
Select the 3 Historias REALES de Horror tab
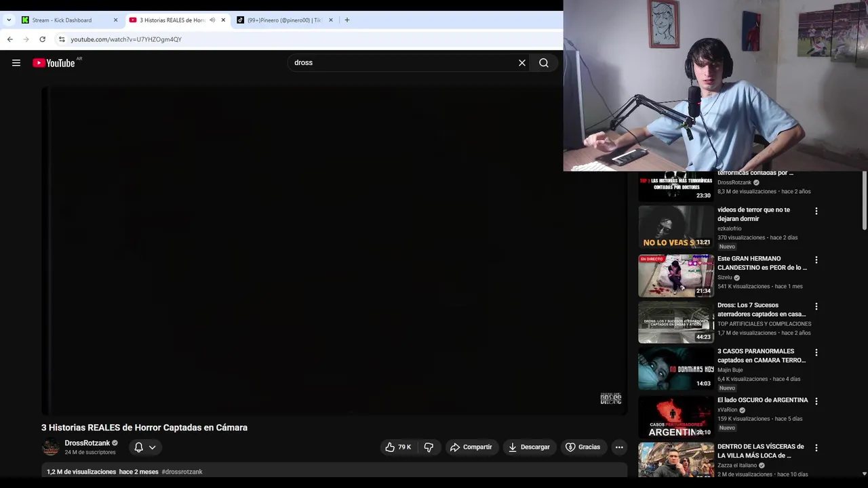173,20
